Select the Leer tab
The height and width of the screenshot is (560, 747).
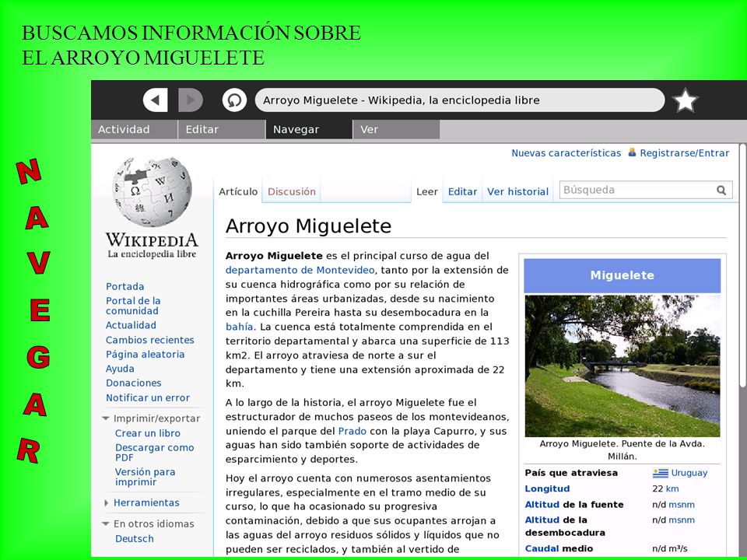point(427,191)
